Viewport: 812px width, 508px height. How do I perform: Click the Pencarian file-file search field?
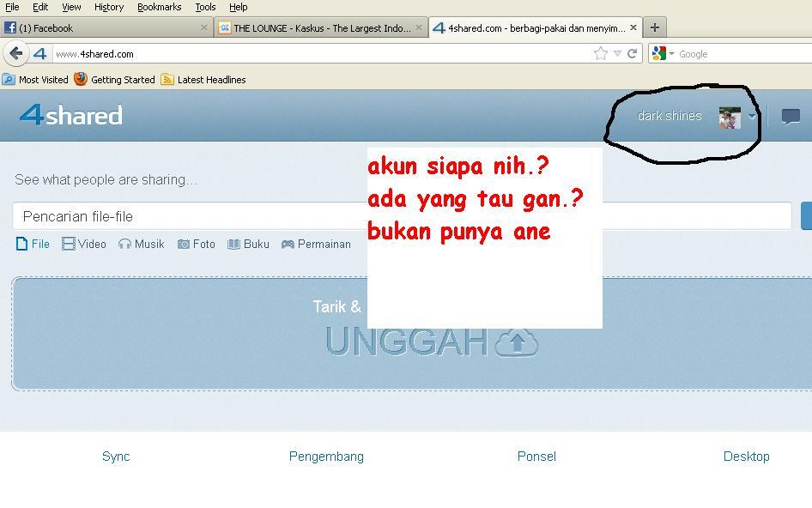pos(402,216)
